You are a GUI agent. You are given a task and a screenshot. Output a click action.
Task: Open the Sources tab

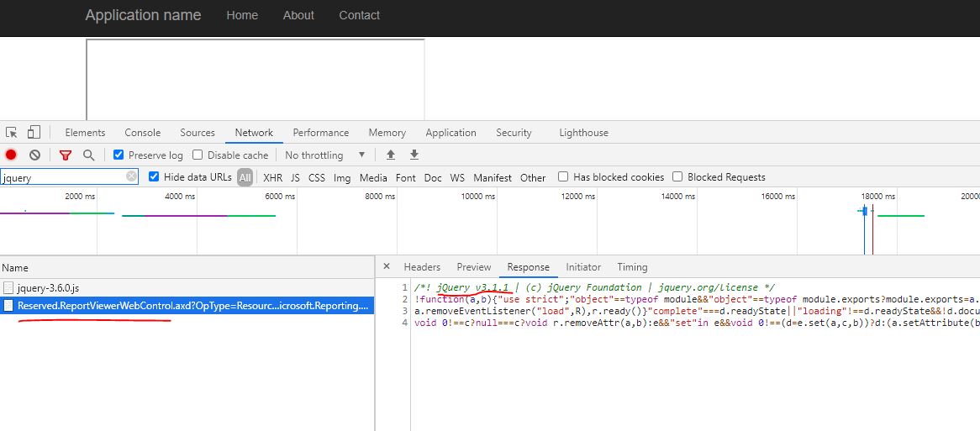tap(198, 133)
